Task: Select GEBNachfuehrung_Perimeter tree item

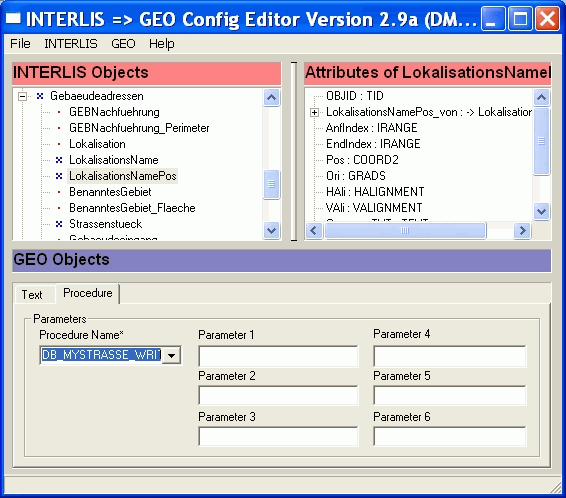Action: click(x=139, y=128)
